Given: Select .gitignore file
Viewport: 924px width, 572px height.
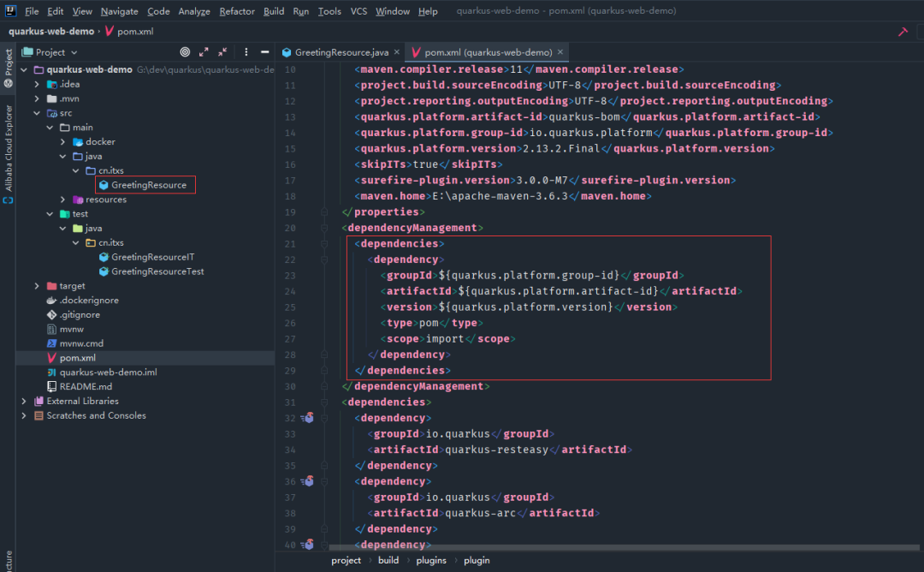Looking at the screenshot, I should click(x=80, y=315).
